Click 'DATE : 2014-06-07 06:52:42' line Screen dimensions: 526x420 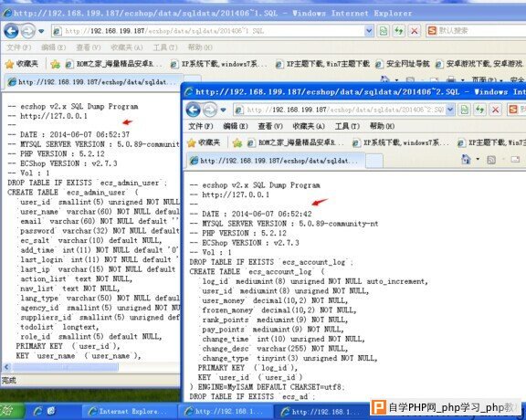pos(250,214)
